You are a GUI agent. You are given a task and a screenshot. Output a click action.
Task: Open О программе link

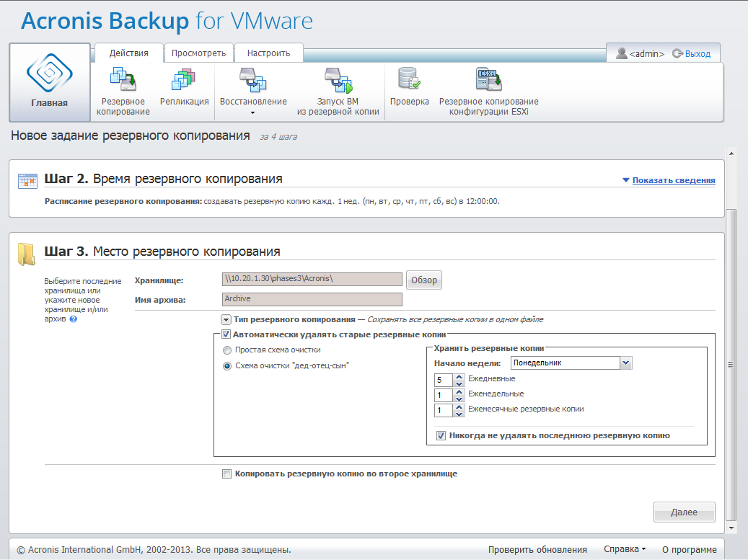coord(689,549)
